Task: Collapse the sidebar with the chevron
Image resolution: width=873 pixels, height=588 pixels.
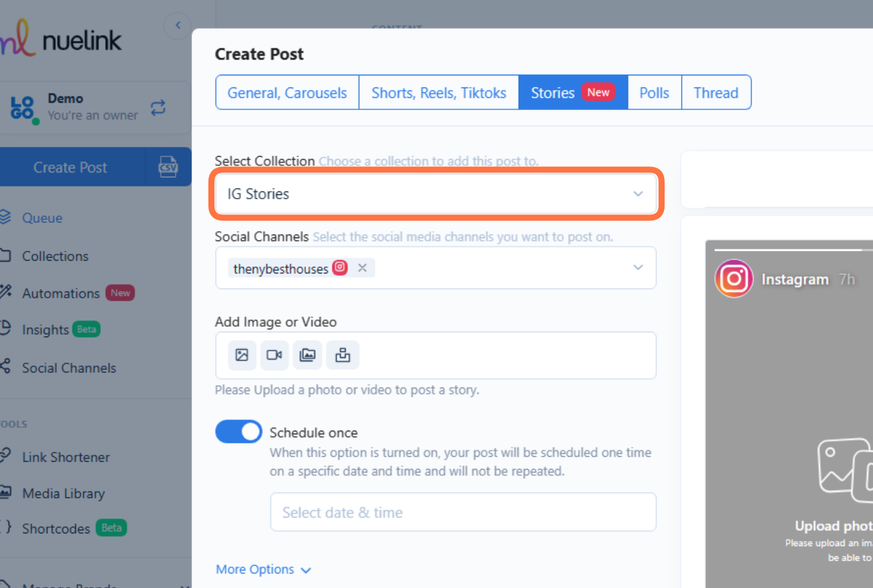Action: [177, 25]
